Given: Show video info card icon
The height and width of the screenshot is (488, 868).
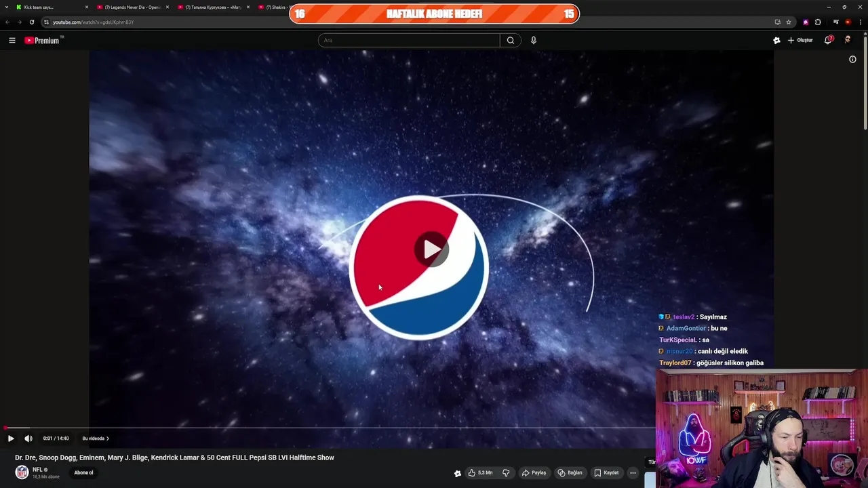Looking at the screenshot, I should (852, 59).
